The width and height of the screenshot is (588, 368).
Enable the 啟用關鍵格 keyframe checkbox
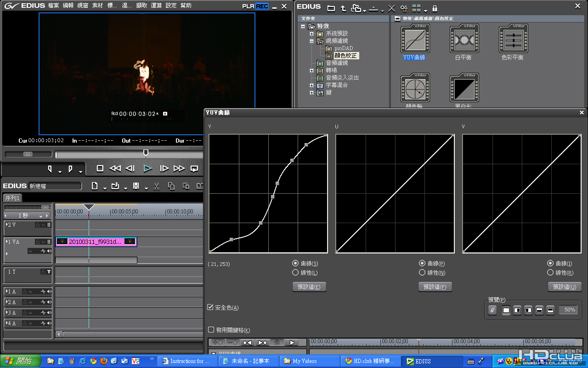211,330
